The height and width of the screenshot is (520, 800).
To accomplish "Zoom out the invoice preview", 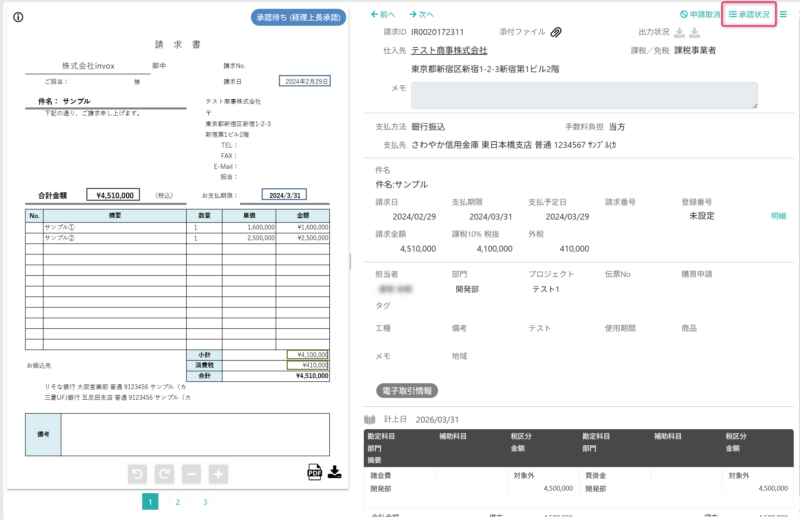I will tap(191, 474).
